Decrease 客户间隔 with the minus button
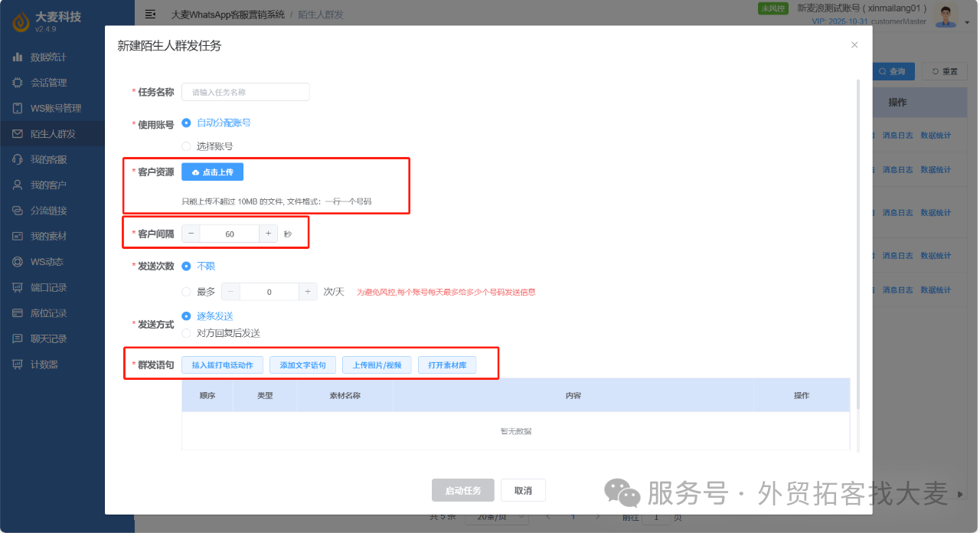Image resolution: width=980 pixels, height=533 pixels. (x=191, y=234)
